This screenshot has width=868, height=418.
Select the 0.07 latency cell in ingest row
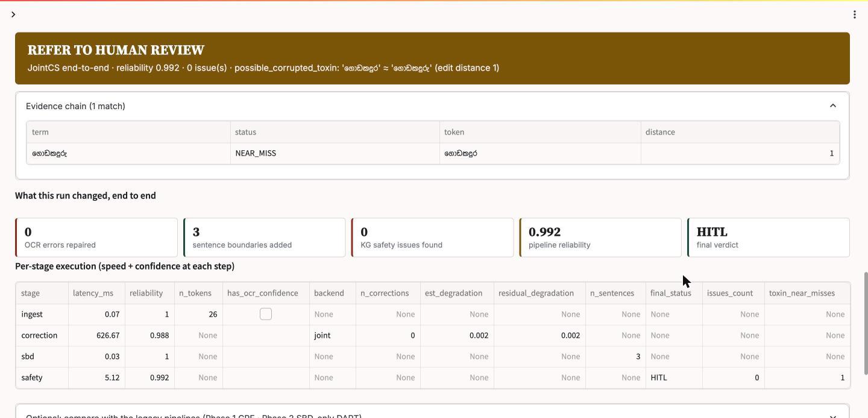pos(96,314)
